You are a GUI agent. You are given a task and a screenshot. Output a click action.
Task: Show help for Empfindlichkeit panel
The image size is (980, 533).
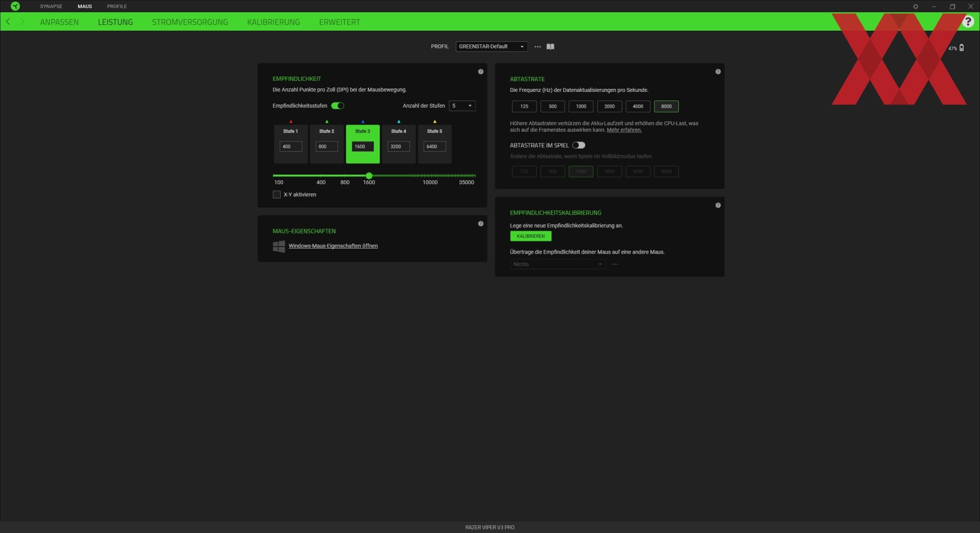(480, 71)
